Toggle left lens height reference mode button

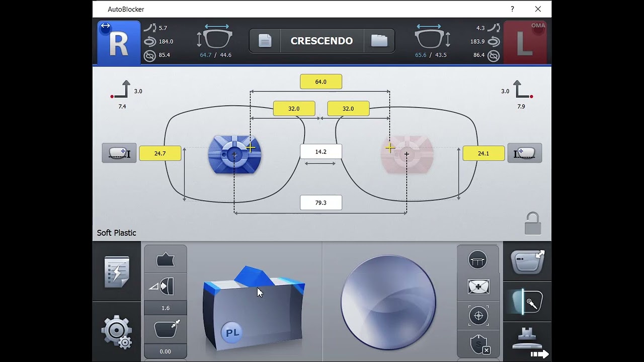coord(525,153)
